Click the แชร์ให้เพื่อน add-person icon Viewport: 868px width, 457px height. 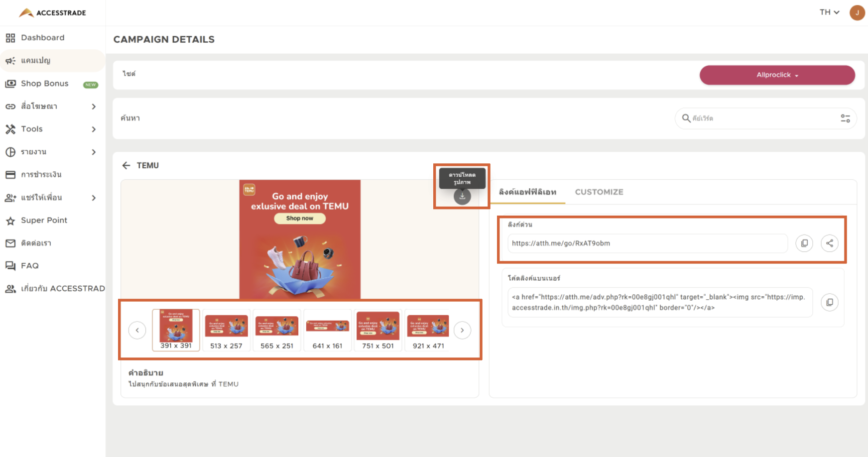click(10, 198)
